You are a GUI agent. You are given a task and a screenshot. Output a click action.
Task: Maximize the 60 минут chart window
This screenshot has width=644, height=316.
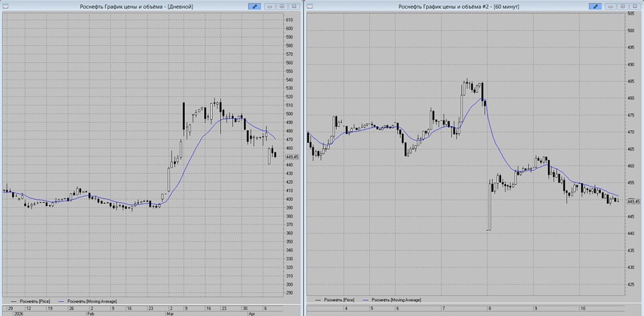(x=623, y=6)
